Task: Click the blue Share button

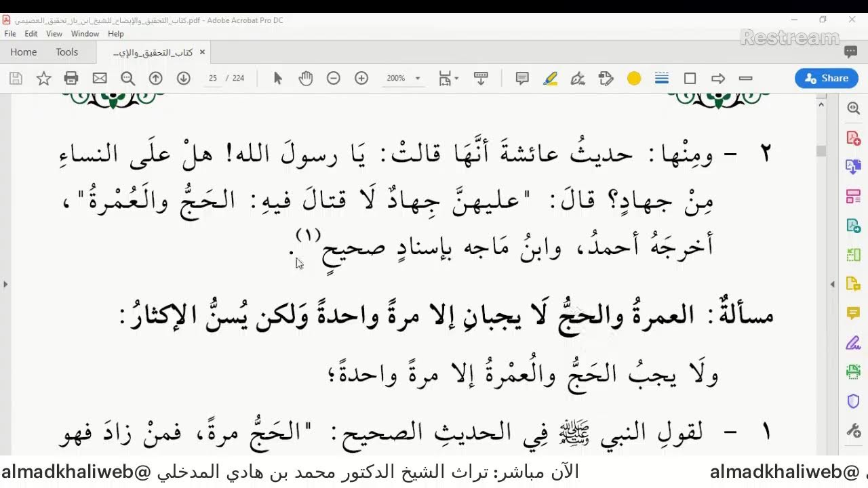Action: coord(827,79)
